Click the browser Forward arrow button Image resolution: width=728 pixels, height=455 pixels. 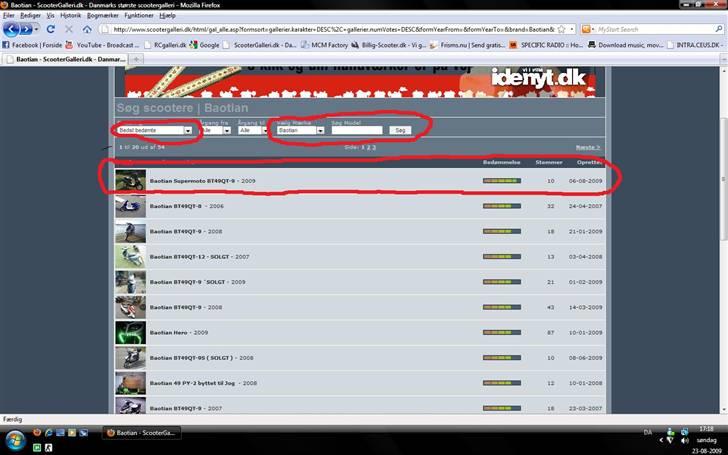[x=26, y=29]
